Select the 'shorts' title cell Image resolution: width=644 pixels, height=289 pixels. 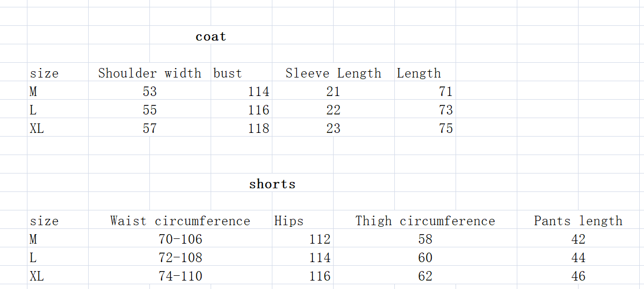pos(272,184)
